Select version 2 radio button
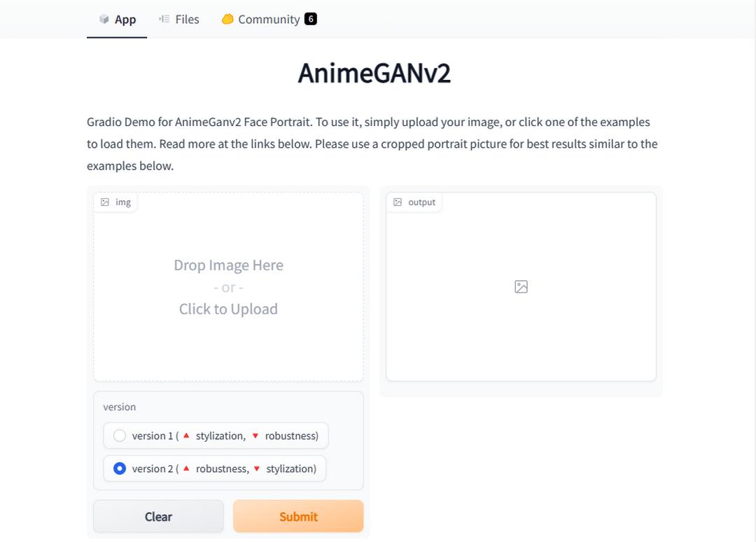This screenshot has width=756, height=542. click(x=120, y=468)
